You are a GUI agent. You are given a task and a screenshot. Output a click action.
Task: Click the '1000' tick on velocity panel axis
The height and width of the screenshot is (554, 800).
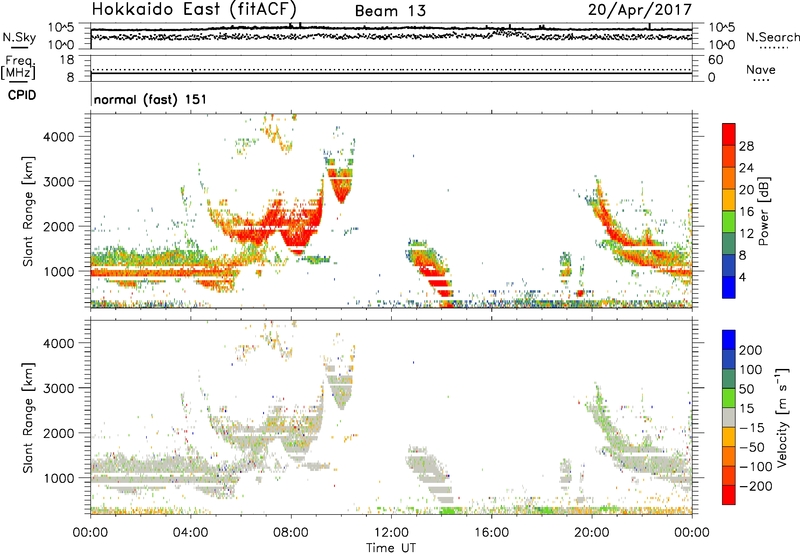[58, 478]
